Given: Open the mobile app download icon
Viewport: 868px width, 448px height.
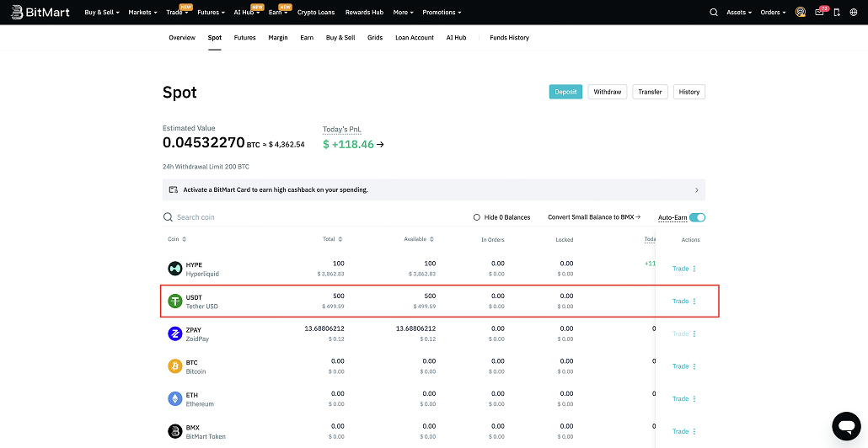Looking at the screenshot, I should pyautogui.click(x=837, y=12).
